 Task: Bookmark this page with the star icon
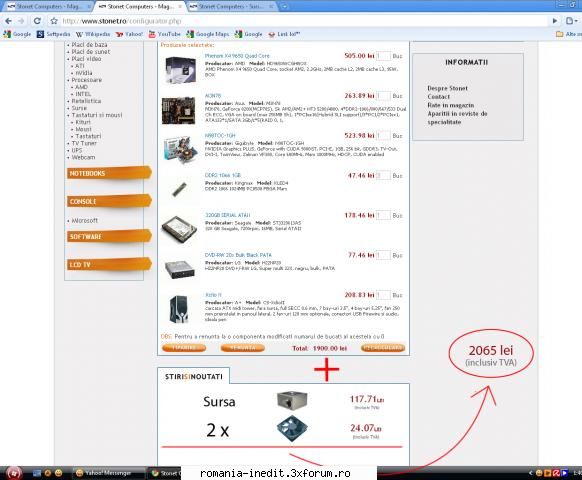(x=54, y=21)
